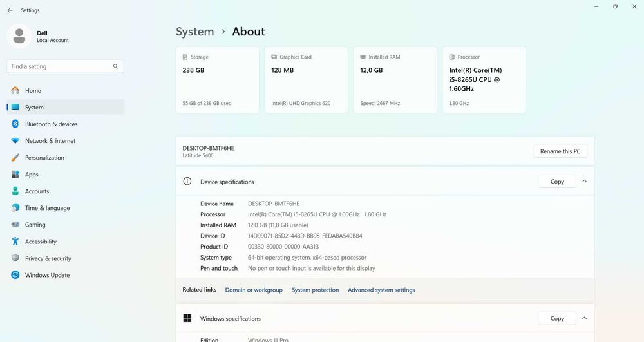This screenshot has width=644, height=342.
Task: Click the Privacy shield icon
Action: [15, 258]
